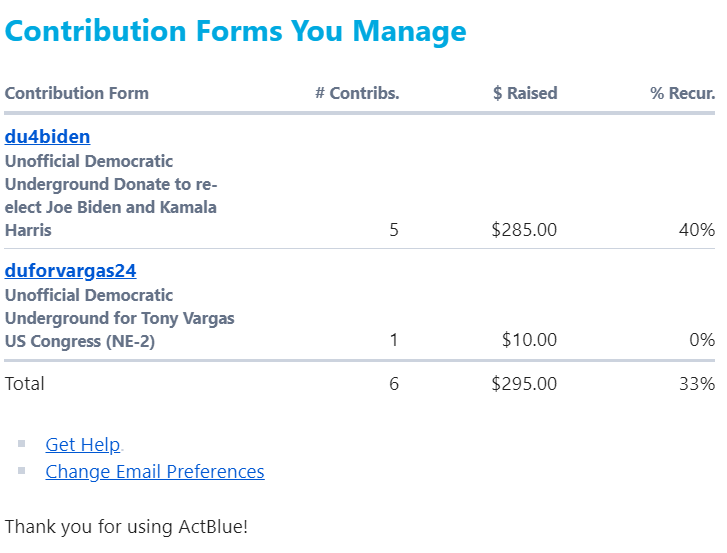Screen dimensions: 727x553
Task: Click the bullet beside Change Email Preferences
Action: (22, 471)
